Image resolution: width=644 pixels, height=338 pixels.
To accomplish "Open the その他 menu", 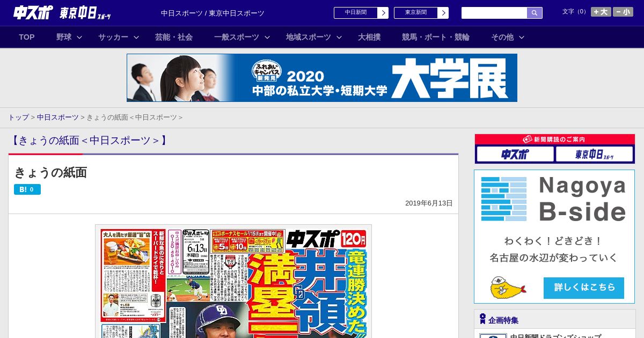I will (502, 37).
